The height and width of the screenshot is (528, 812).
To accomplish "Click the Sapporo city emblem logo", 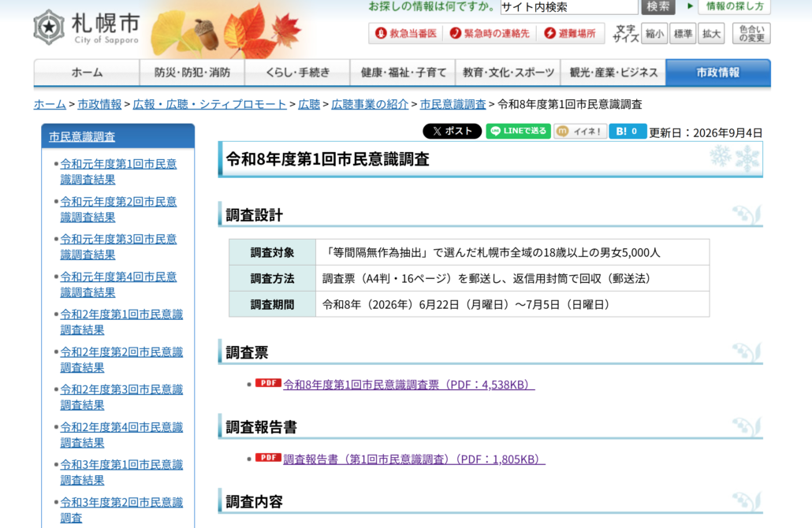I will 49,27.
